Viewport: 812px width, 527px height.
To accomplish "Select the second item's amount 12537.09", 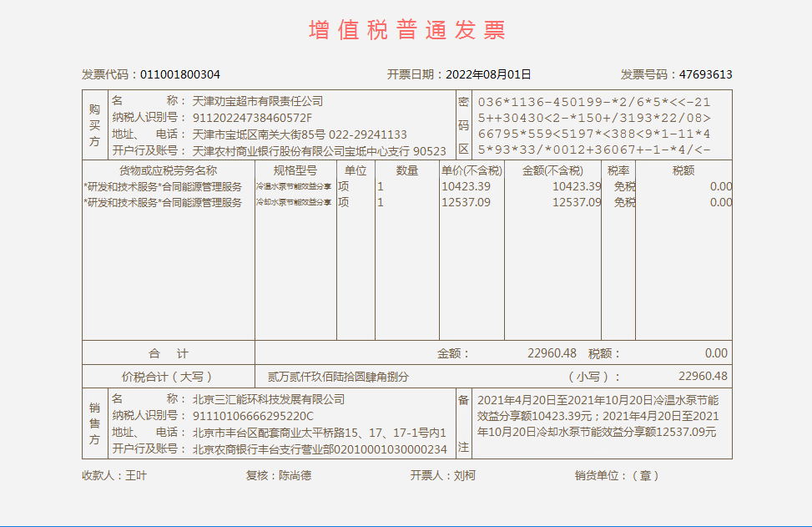I will (577, 202).
